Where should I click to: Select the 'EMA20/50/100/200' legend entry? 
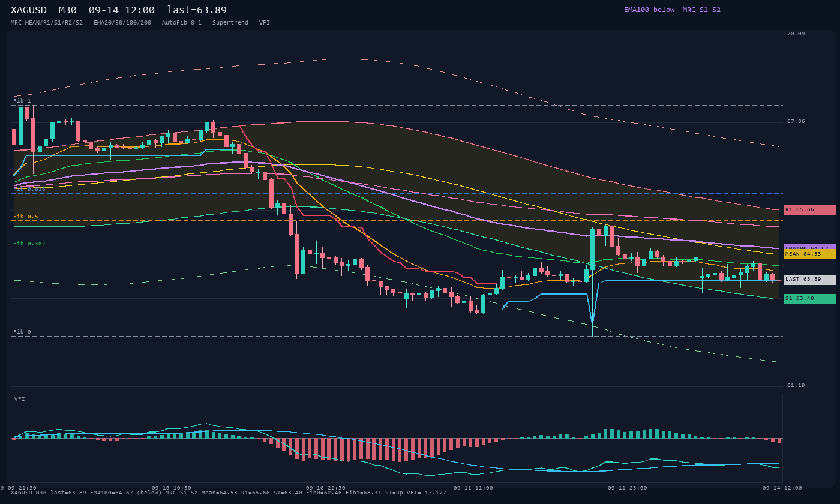tap(122, 23)
